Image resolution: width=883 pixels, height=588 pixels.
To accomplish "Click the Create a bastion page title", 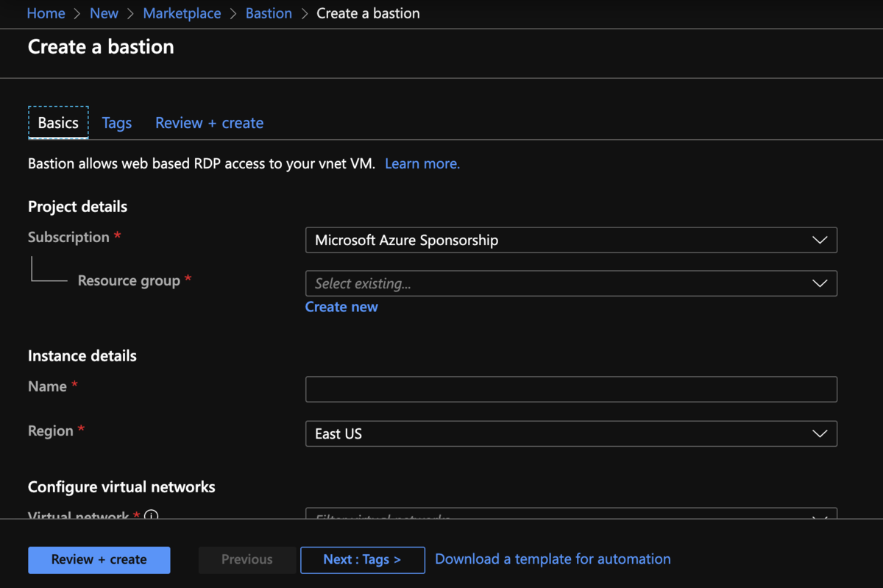I will click(101, 46).
